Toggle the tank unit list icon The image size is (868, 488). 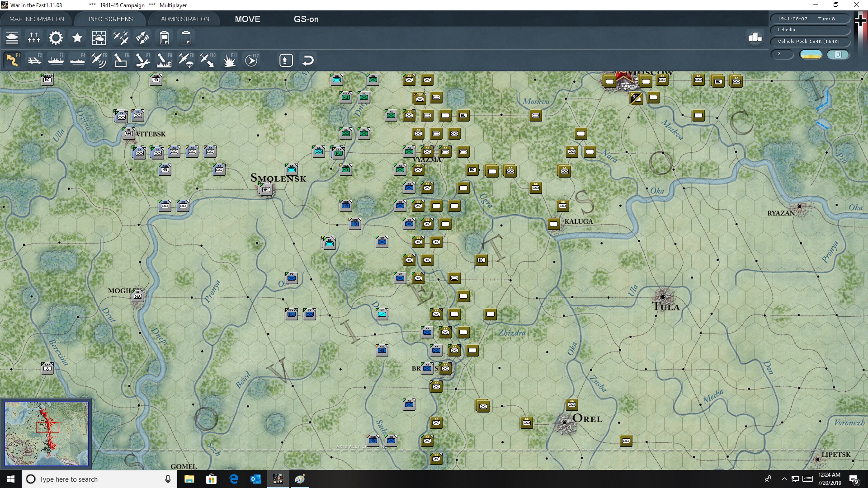pos(12,38)
